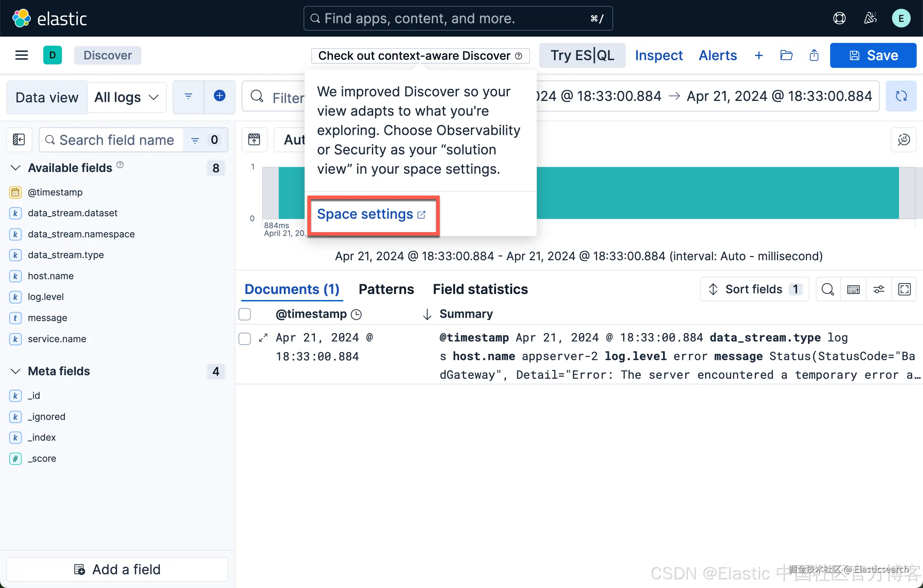Viewport: 923px width, 588px height.
Task: Switch to the Patterns tab
Action: tap(386, 289)
